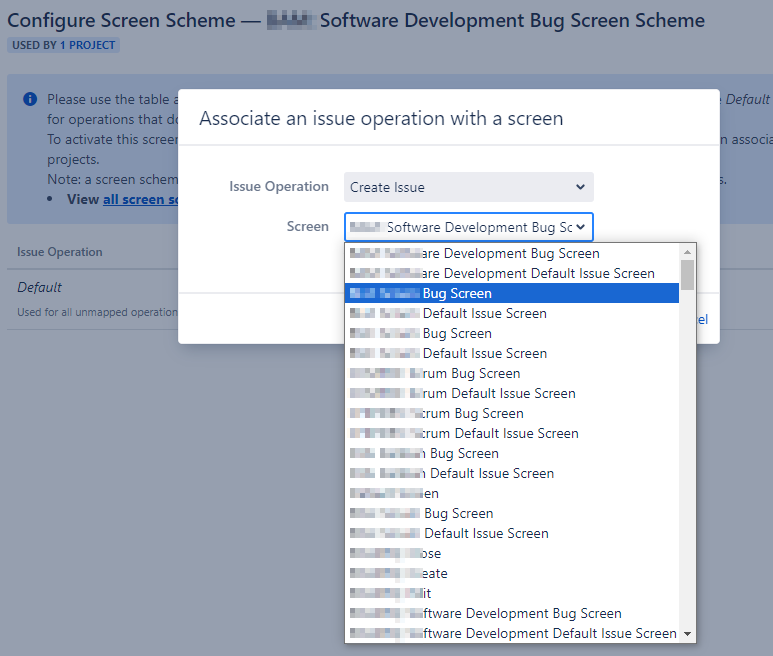This screenshot has height=656, width=773.
Task: Click the Issue Operation column header
Action: tap(60, 252)
